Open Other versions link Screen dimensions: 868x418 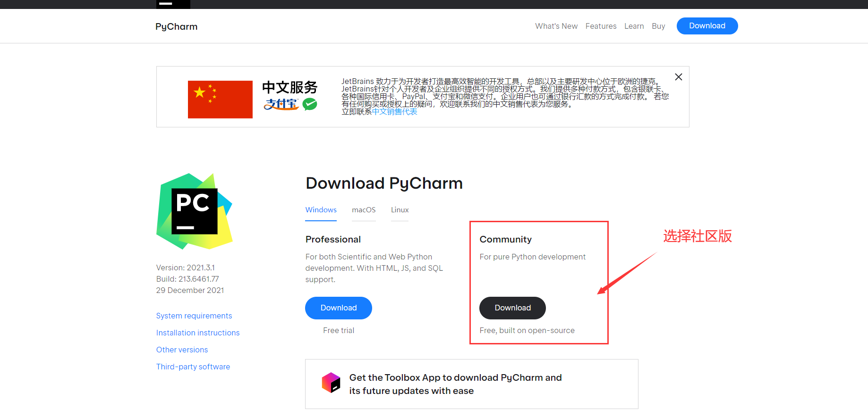pos(182,350)
